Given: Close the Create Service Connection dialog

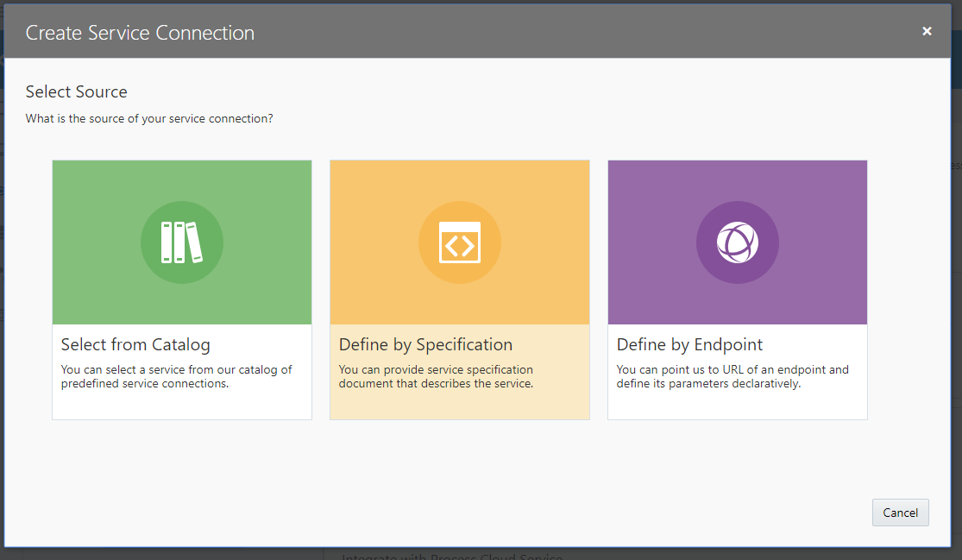Looking at the screenshot, I should coord(926,31).
